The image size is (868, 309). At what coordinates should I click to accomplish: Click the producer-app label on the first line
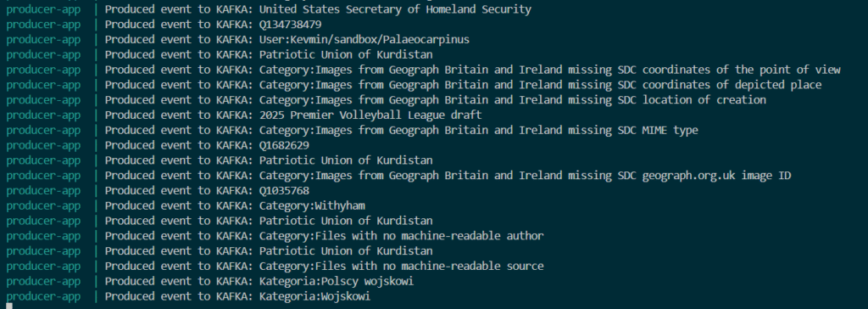[43, 9]
